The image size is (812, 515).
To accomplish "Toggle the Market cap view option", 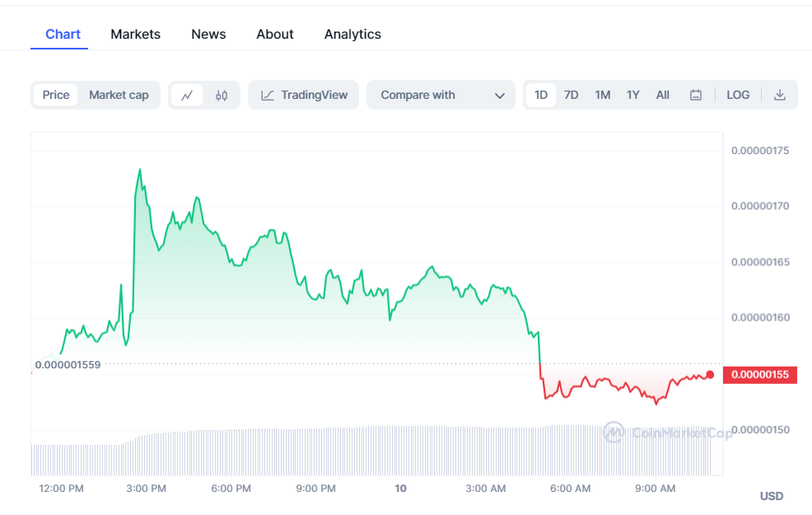I will click(x=119, y=96).
